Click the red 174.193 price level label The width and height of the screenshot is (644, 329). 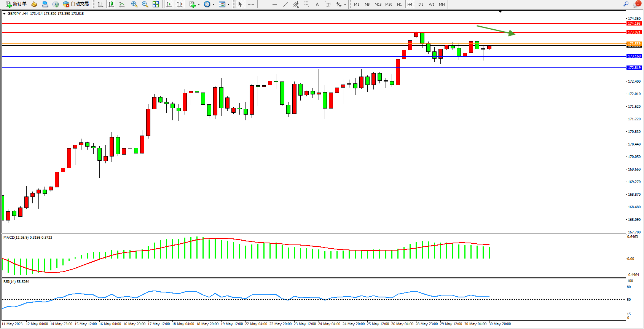(634, 24)
